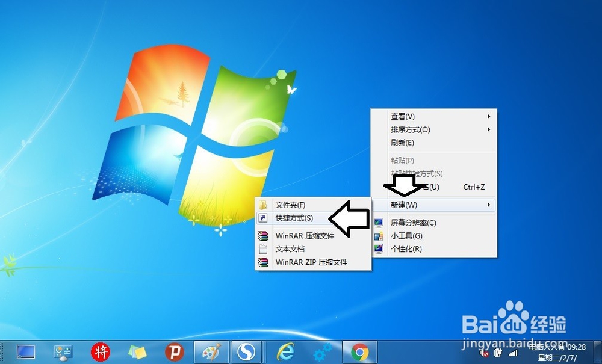Open 个性化(R) from the context menu
602x364 pixels.
[x=434, y=249]
